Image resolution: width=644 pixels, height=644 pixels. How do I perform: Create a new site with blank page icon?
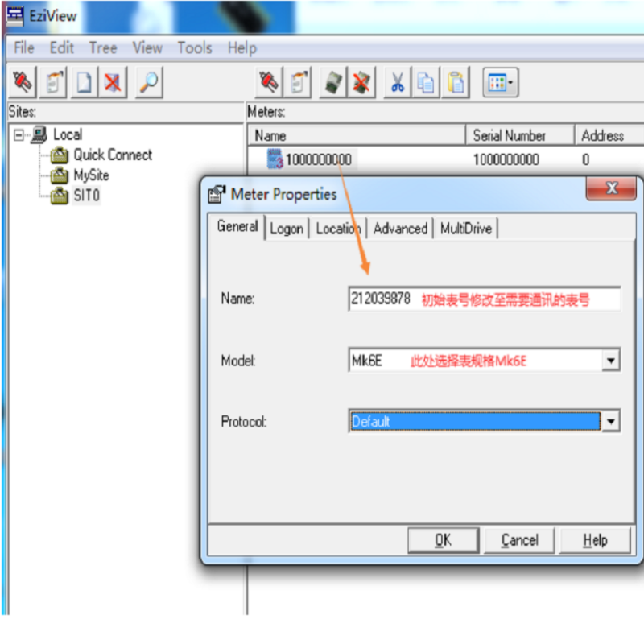(85, 83)
